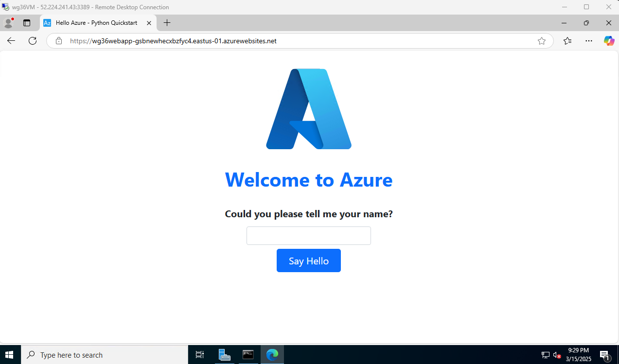Open the Windows Start menu

10,355
